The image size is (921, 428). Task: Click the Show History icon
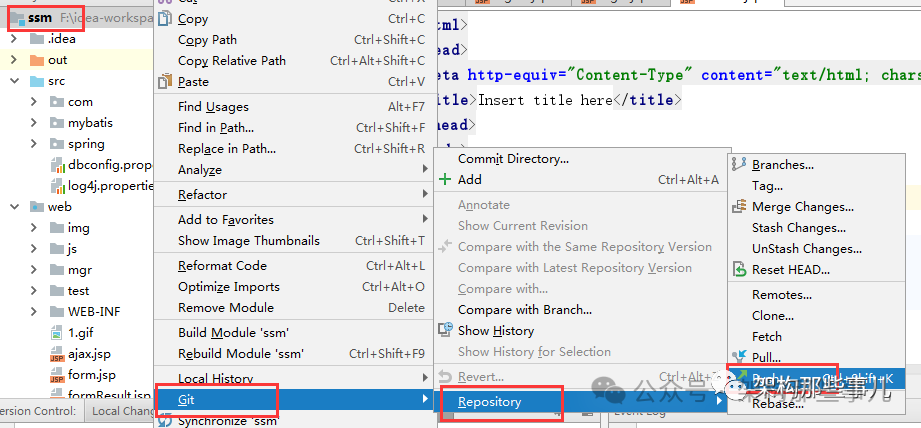tap(445, 331)
